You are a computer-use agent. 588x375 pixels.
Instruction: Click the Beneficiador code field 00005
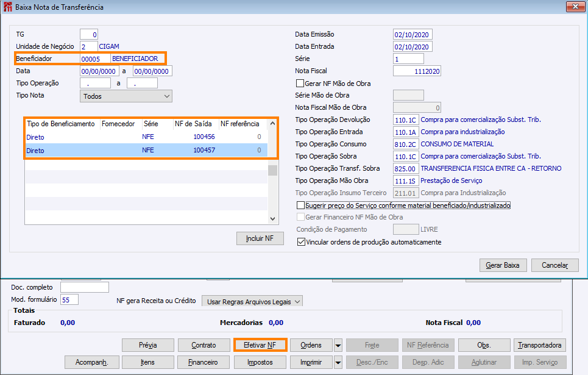point(95,59)
